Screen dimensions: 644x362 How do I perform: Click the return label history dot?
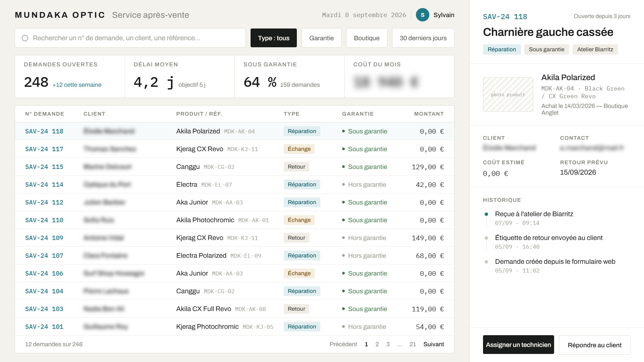(486, 238)
